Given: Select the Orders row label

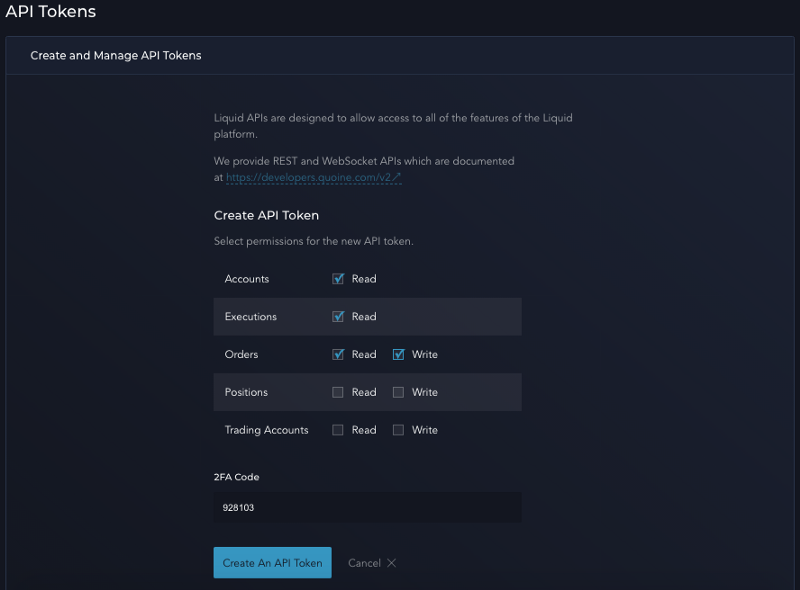Looking at the screenshot, I should (241, 354).
